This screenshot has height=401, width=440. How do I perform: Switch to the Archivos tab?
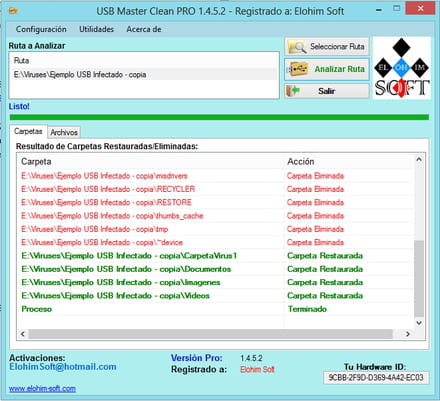point(64,132)
